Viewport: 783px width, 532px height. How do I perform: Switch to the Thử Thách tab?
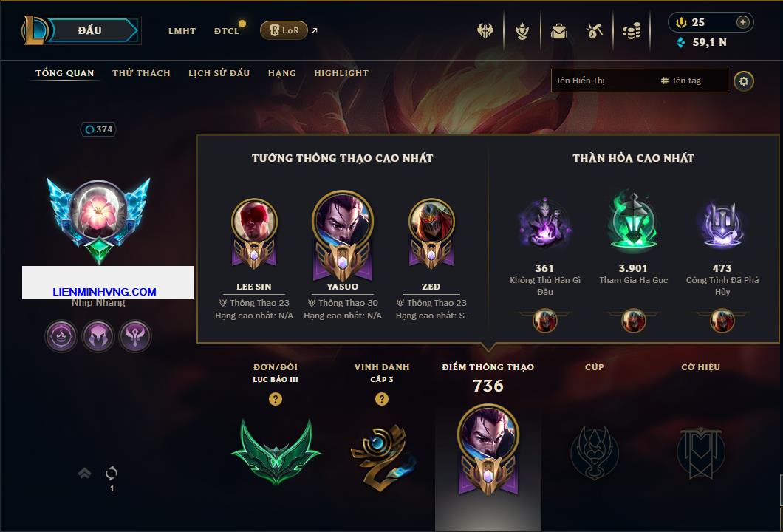coord(141,73)
